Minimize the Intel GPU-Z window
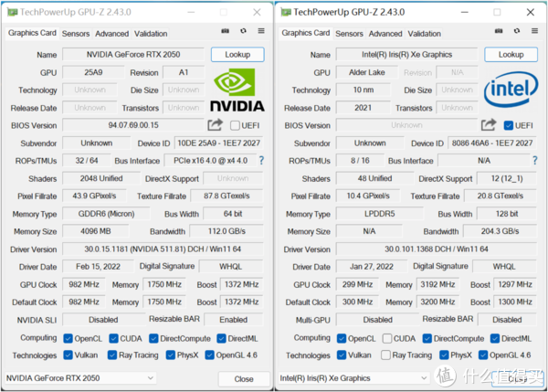 [465, 12]
